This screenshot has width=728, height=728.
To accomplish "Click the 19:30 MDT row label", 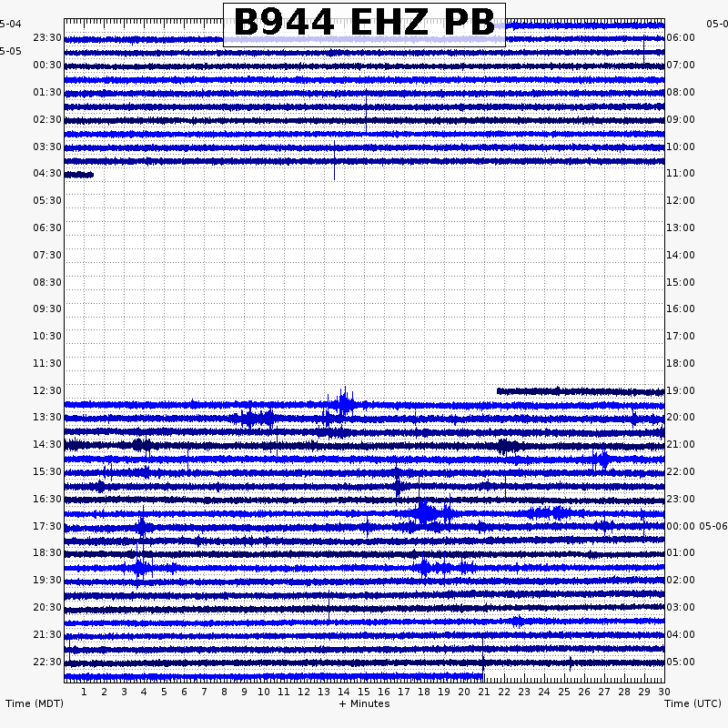I will pyautogui.click(x=47, y=580).
